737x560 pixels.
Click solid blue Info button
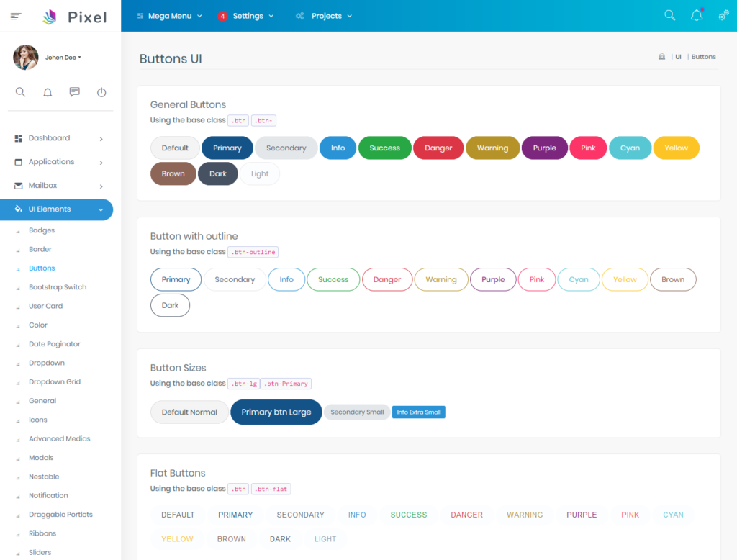click(x=338, y=148)
